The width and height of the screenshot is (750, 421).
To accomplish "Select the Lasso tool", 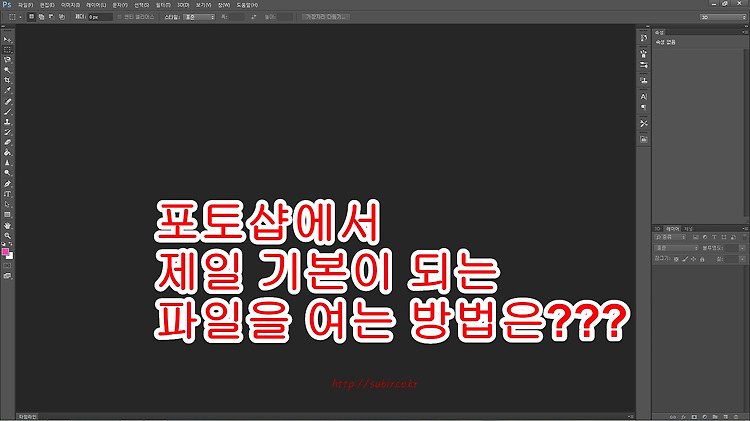I will (7, 60).
